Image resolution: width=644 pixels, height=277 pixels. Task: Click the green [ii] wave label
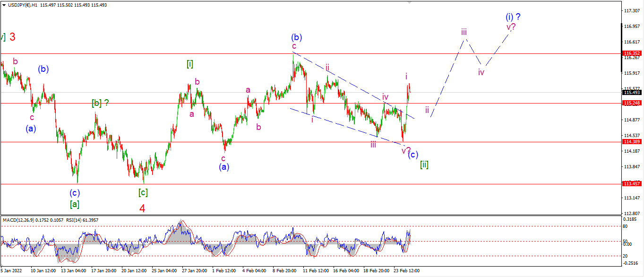424,165
